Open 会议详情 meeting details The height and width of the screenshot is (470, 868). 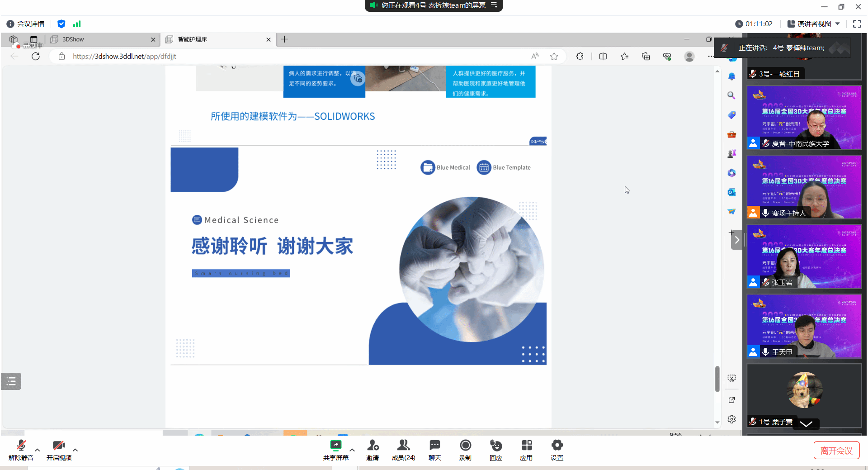pos(26,24)
